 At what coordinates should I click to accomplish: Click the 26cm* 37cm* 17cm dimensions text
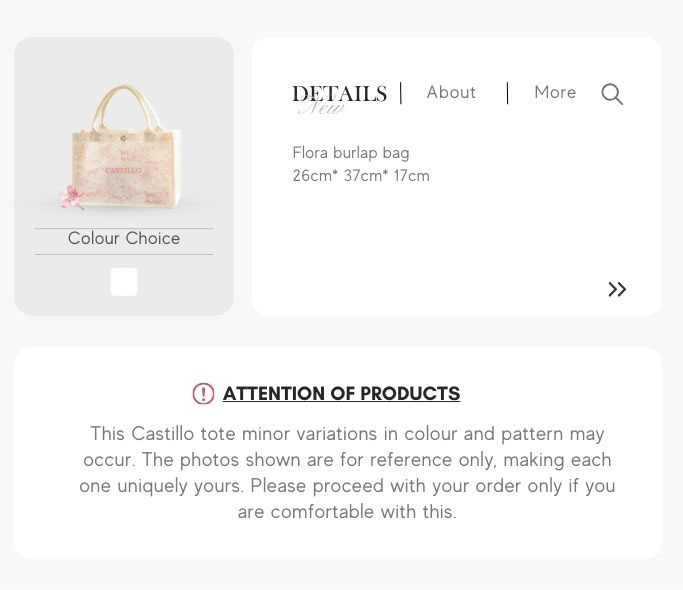tap(361, 176)
